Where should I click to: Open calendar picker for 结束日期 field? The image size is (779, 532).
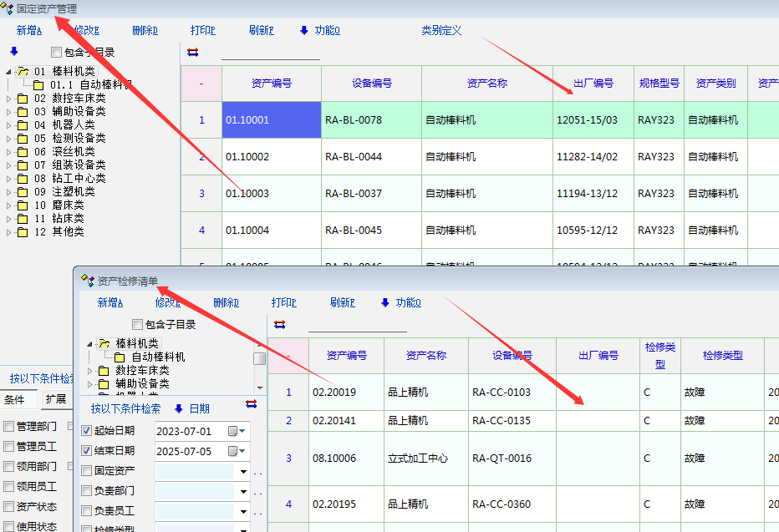[242, 451]
